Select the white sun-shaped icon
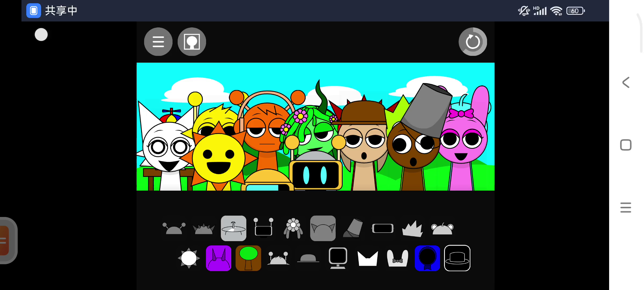 tap(189, 258)
